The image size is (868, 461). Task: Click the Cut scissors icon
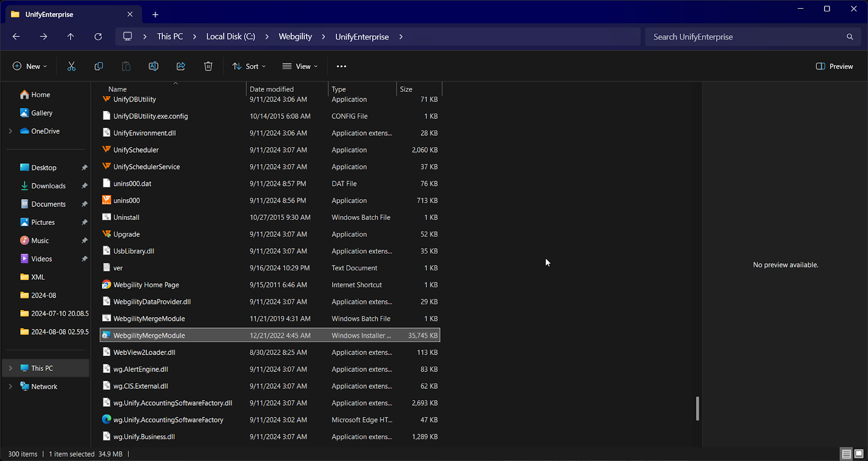pyautogui.click(x=71, y=66)
